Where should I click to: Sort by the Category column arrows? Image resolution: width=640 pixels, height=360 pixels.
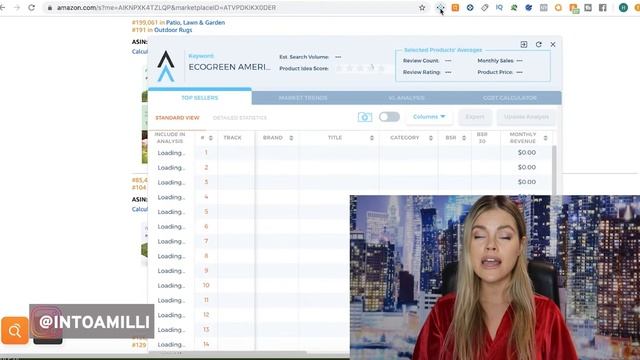pos(431,138)
